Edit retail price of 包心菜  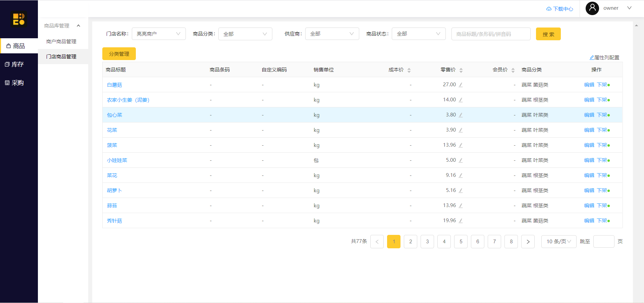click(461, 115)
